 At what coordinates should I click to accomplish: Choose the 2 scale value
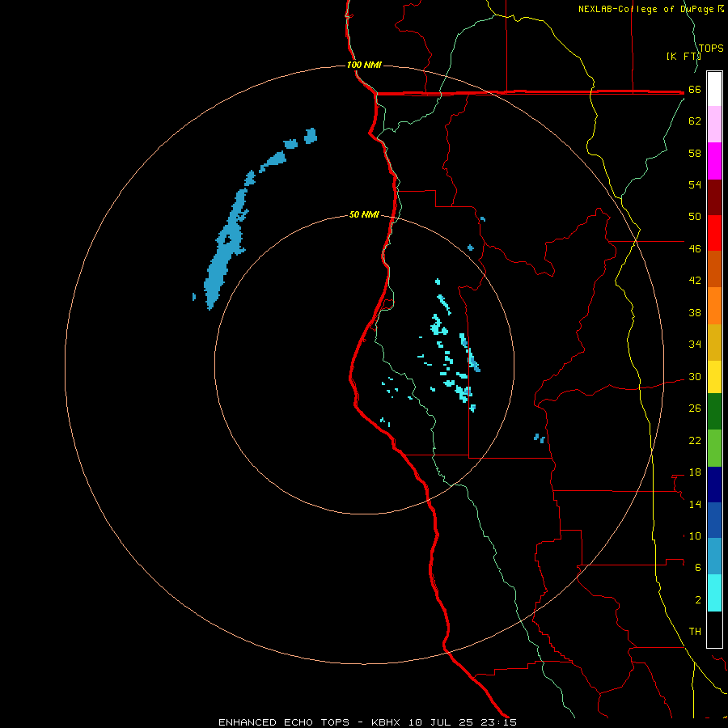(697, 600)
